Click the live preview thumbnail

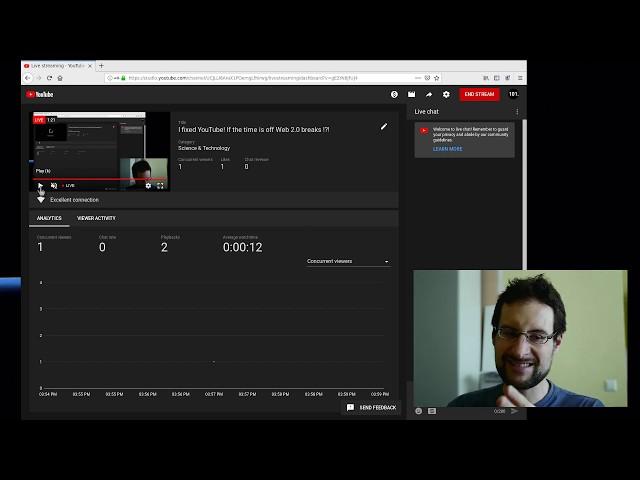point(101,151)
